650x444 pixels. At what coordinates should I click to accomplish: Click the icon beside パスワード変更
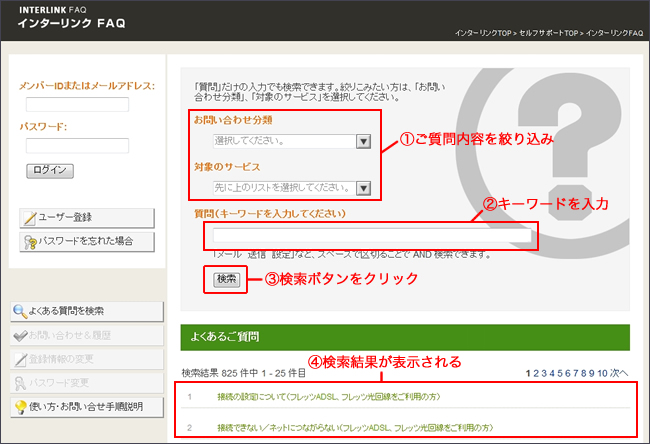coord(21,383)
